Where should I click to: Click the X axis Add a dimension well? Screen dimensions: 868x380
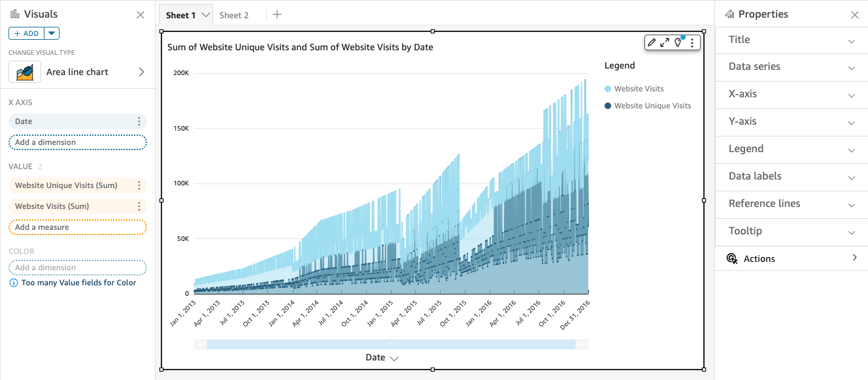point(78,142)
